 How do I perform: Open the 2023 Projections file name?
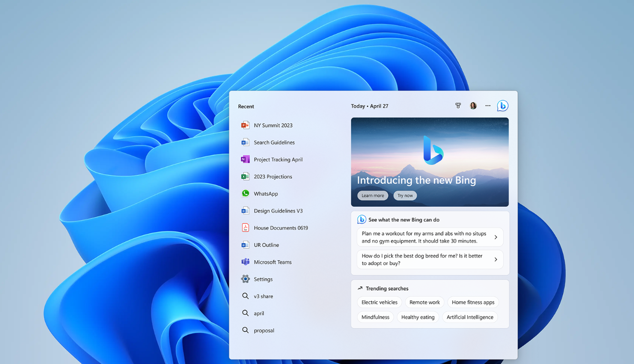click(x=273, y=176)
